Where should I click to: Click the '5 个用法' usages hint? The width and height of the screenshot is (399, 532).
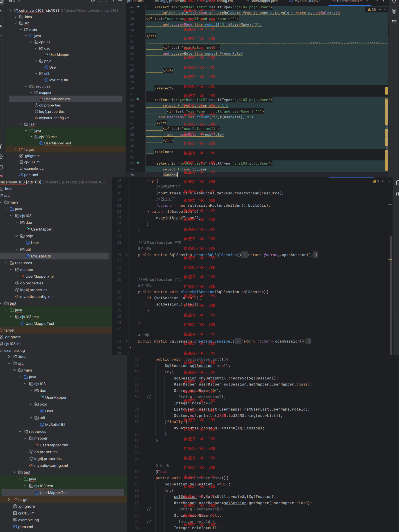click(144, 249)
